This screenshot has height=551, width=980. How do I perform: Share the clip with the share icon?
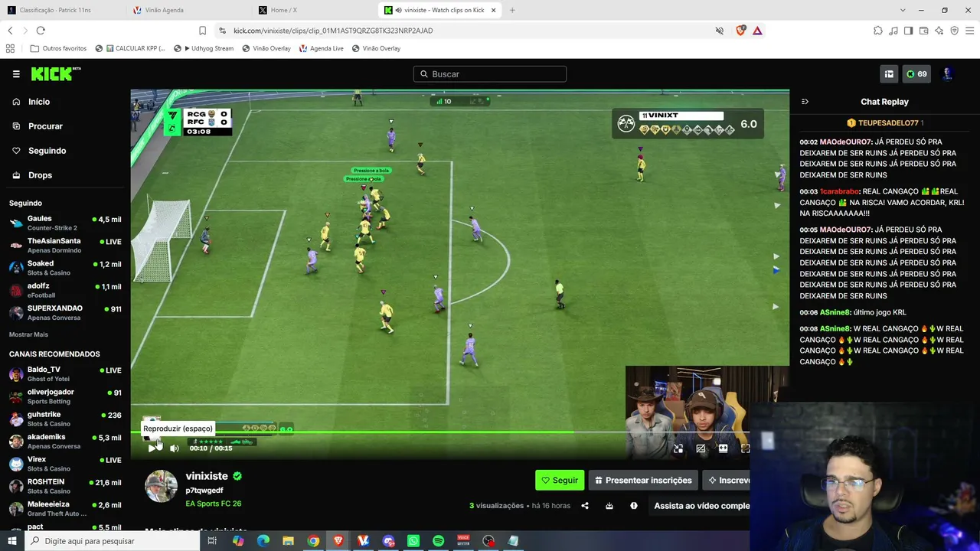(585, 506)
